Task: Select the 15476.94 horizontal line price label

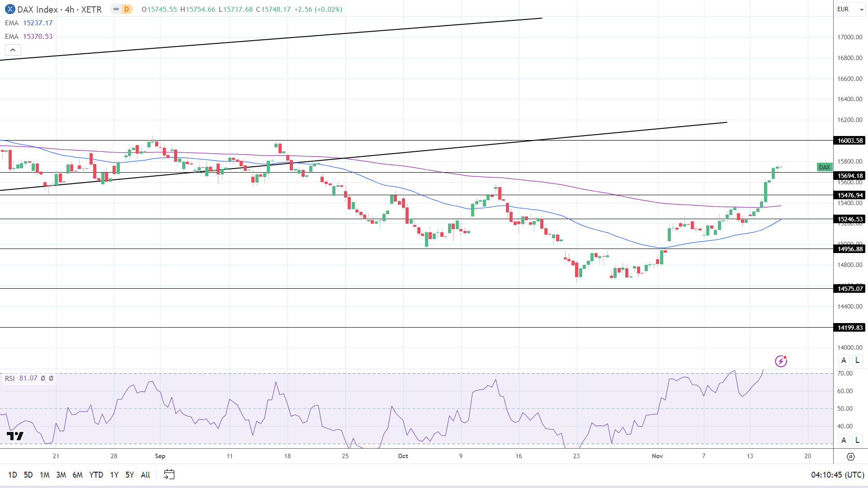Action: 849,195
